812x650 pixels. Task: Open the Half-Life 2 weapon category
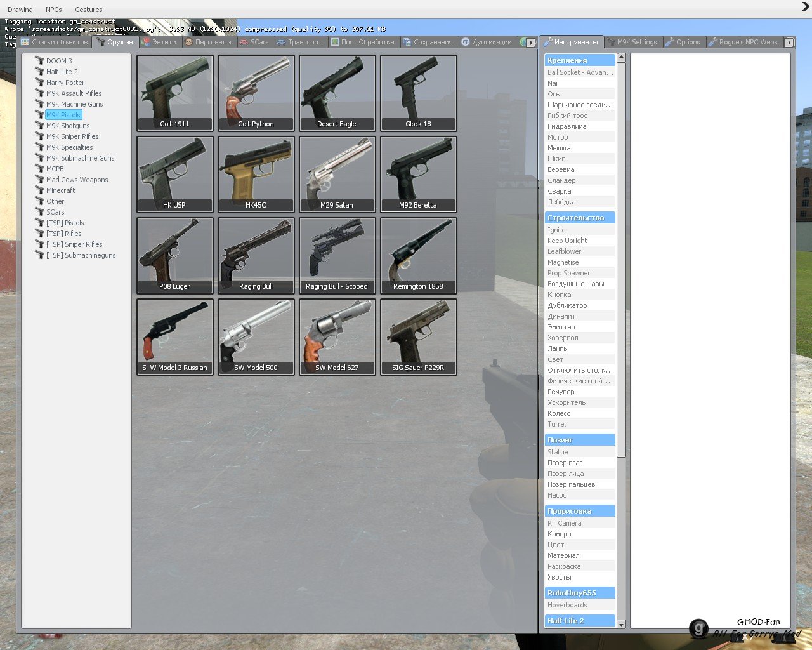62,72
